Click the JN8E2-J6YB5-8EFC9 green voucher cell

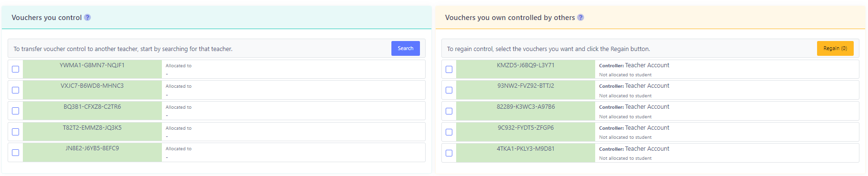[x=92, y=153]
